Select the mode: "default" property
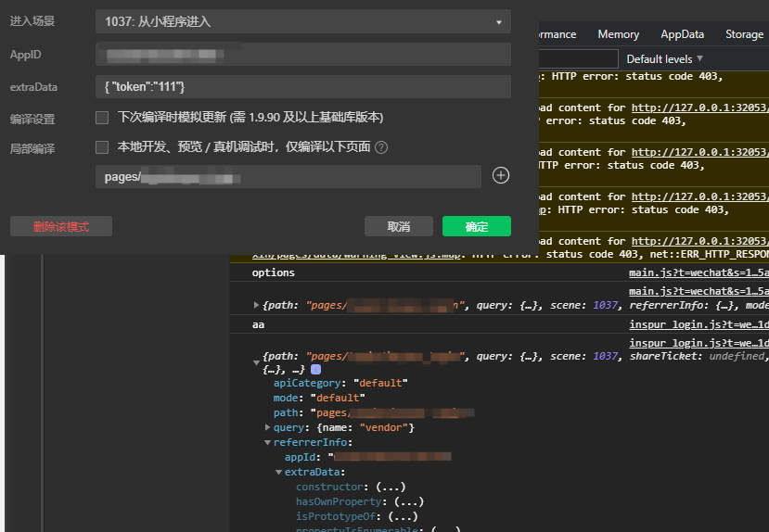 (x=319, y=398)
